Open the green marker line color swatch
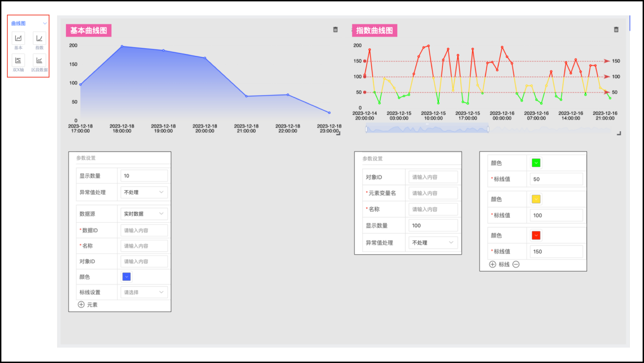The width and height of the screenshot is (644, 363). (x=536, y=163)
